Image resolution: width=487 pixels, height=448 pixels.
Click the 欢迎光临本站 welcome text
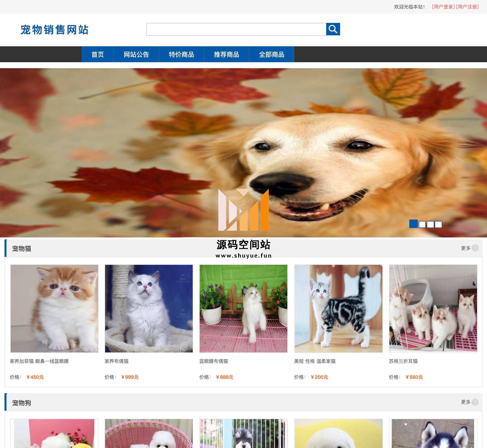coord(409,7)
